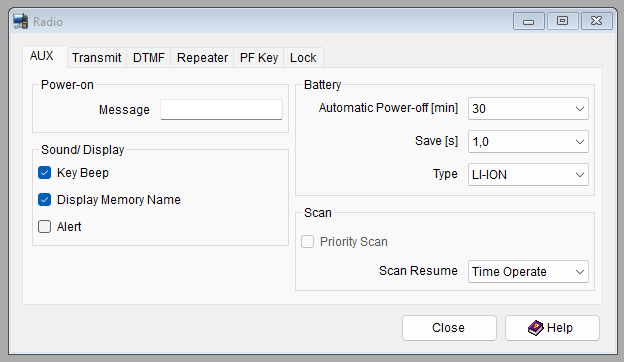624x362 pixels.
Task: Click the Close button
Action: [x=449, y=328]
